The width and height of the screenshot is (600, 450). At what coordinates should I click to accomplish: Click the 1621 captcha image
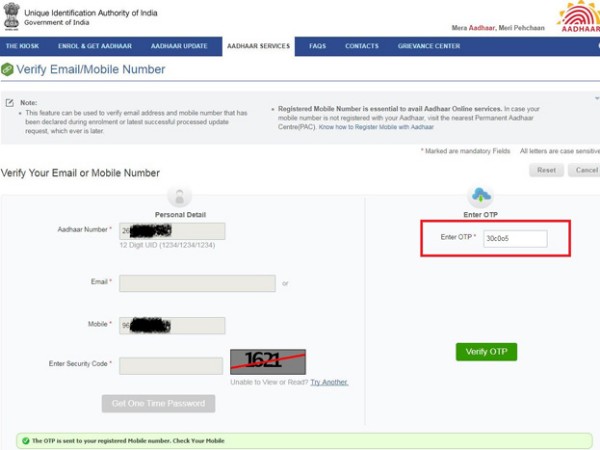click(268, 362)
